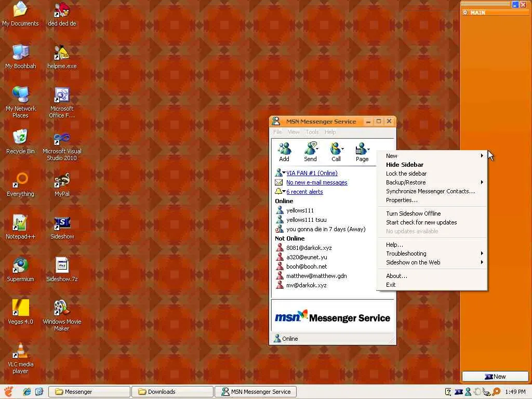532x399 pixels.
Task: Select contact yellows111
Action: click(x=300, y=210)
